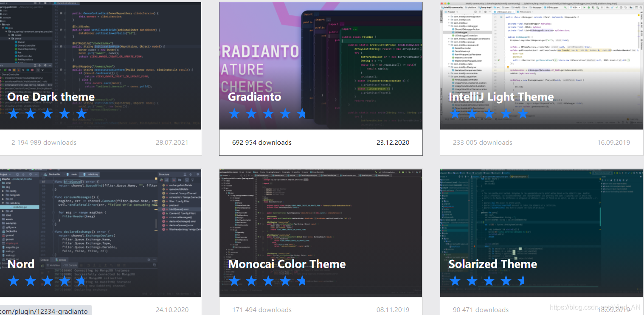This screenshot has width=644, height=315.
Task: Open the Monocai Color Theme title
Action: click(x=287, y=264)
